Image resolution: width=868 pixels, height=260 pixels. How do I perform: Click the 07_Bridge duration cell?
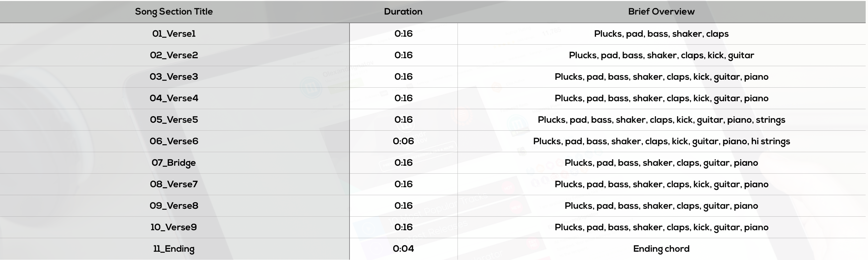click(x=403, y=163)
